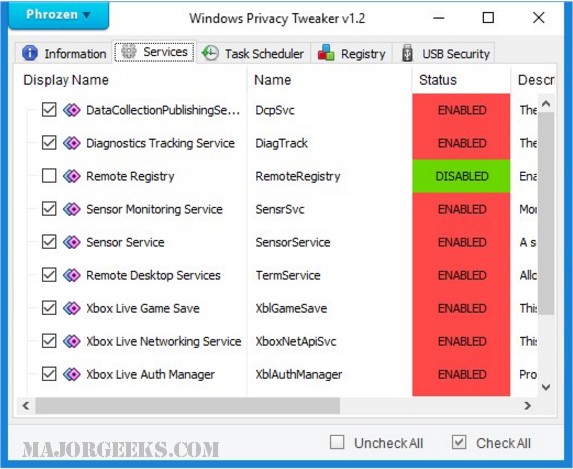Click the clock icon on Task Scheduler tab
This screenshot has height=469, width=573.
click(210, 53)
